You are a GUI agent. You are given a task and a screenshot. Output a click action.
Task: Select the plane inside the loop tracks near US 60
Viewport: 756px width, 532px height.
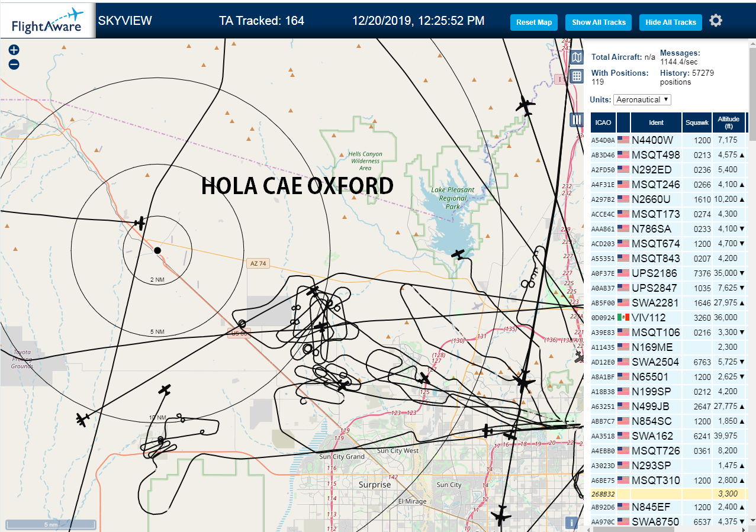321,327
